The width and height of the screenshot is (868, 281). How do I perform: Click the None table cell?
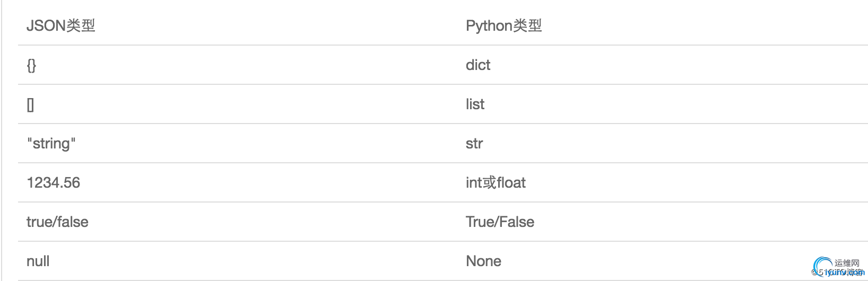tap(483, 261)
